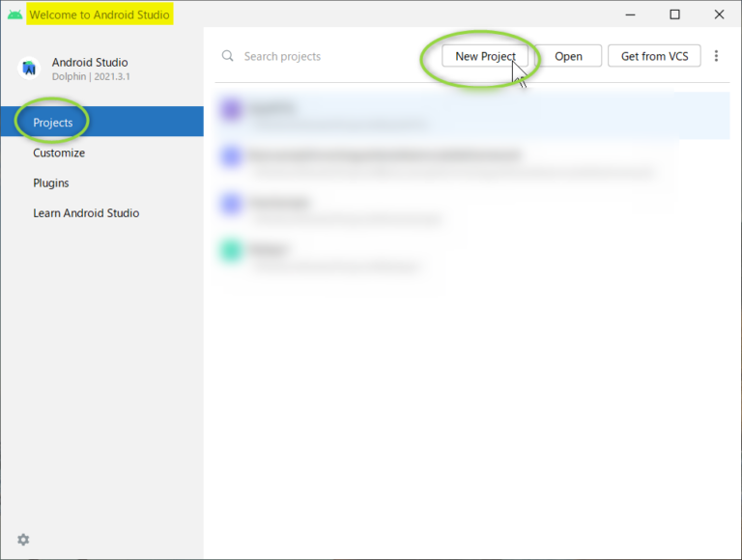Image resolution: width=742 pixels, height=560 pixels.
Task: Open the Plugins section
Action: [x=51, y=182]
